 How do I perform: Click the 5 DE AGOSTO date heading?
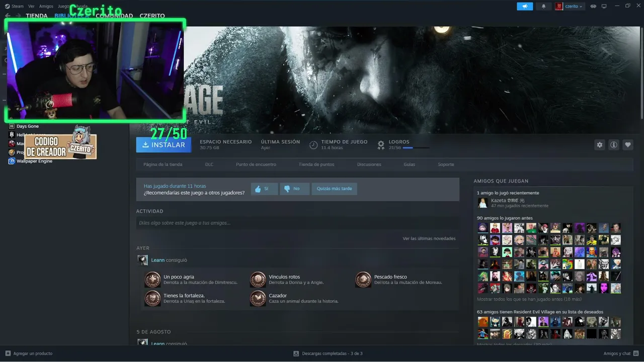click(x=153, y=332)
